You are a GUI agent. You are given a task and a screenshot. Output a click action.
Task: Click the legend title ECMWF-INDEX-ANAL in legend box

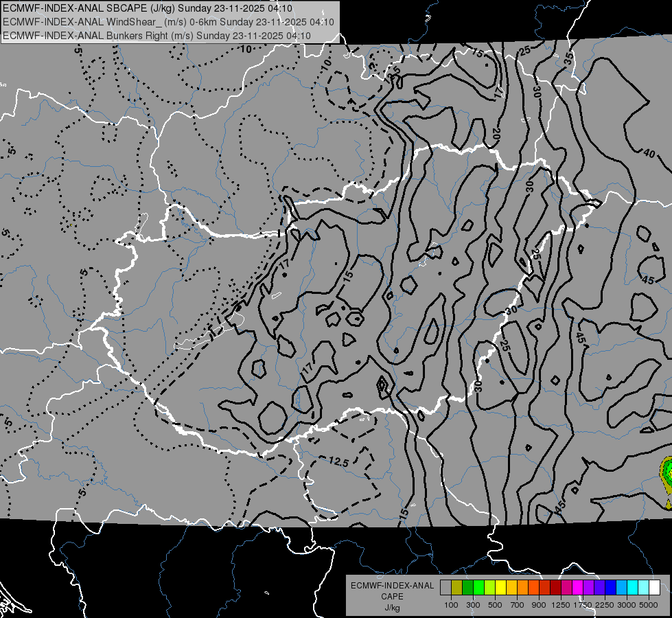(x=392, y=586)
